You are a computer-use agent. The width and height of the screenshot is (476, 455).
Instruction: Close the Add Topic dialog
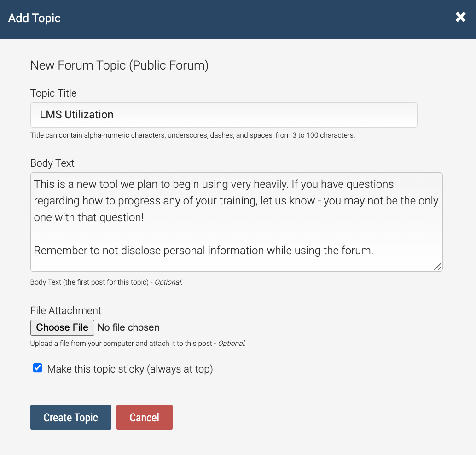click(460, 17)
